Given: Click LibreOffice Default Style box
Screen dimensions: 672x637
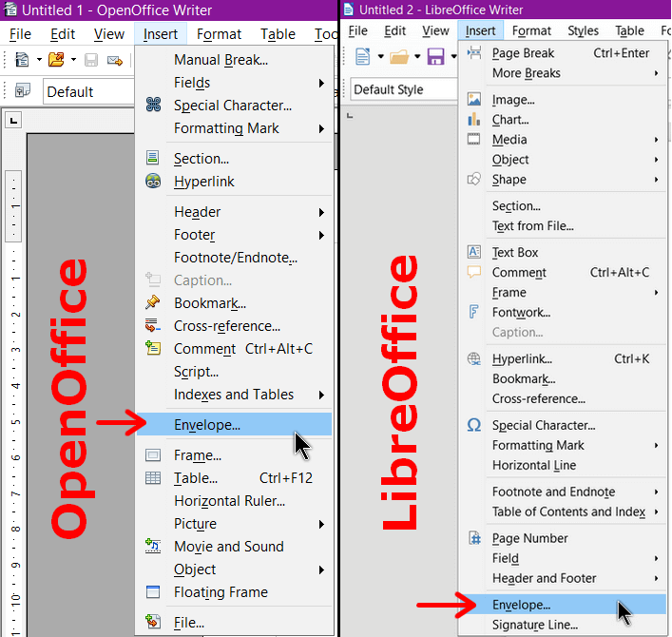Looking at the screenshot, I should (x=404, y=89).
